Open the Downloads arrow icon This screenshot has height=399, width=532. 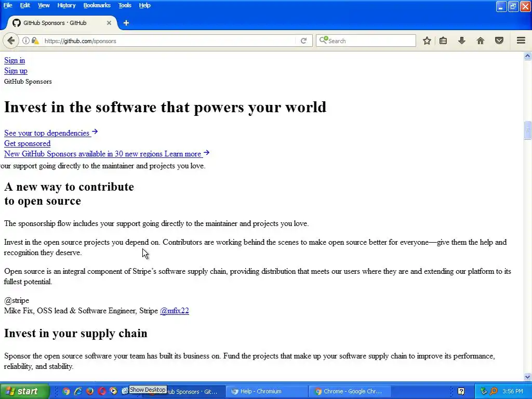pyautogui.click(x=462, y=41)
